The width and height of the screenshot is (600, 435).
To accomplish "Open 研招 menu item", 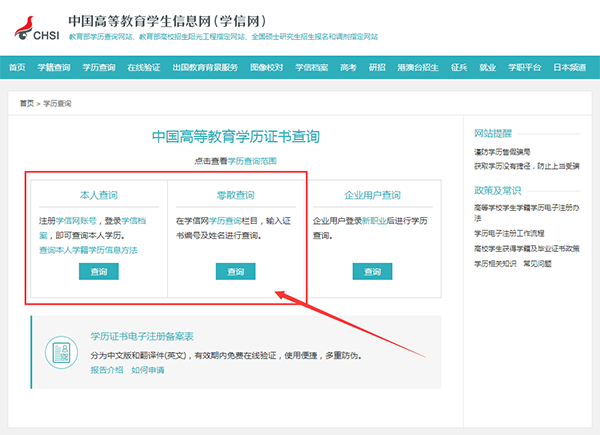I will pos(377,68).
